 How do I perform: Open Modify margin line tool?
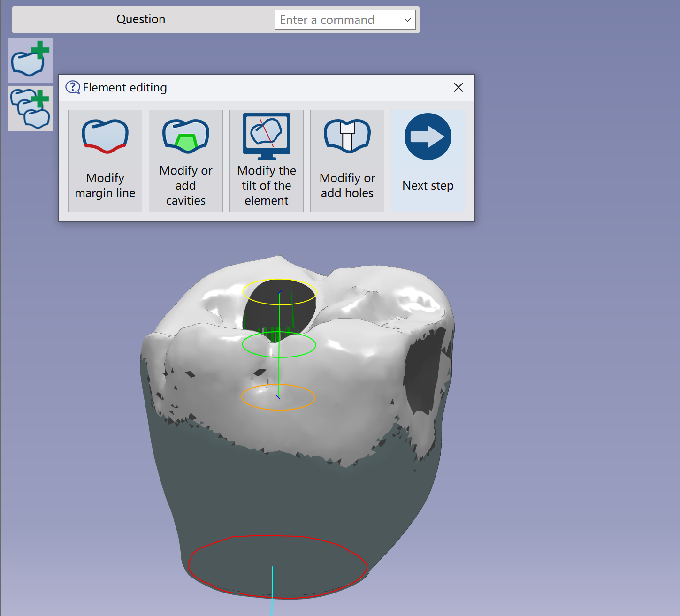[105, 161]
